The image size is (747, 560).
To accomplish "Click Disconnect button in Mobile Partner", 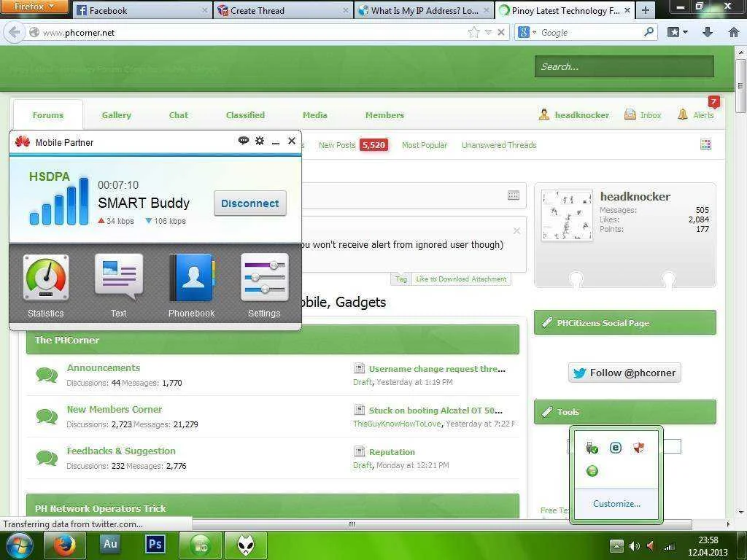I will 250,203.
